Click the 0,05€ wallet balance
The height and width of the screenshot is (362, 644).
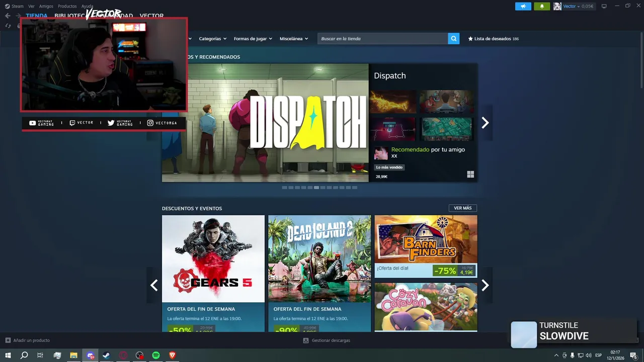(588, 6)
